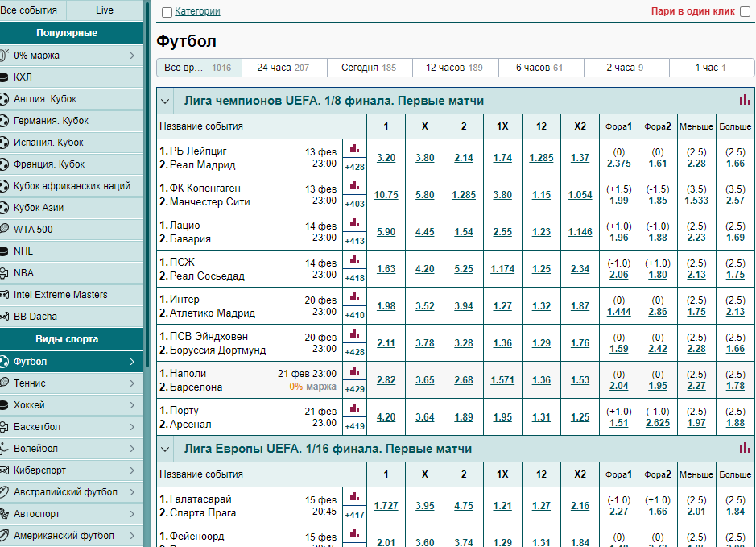Screen dimensions: 756x547
Task: Select Всё время filter with 1016 events
Action: tap(199, 68)
